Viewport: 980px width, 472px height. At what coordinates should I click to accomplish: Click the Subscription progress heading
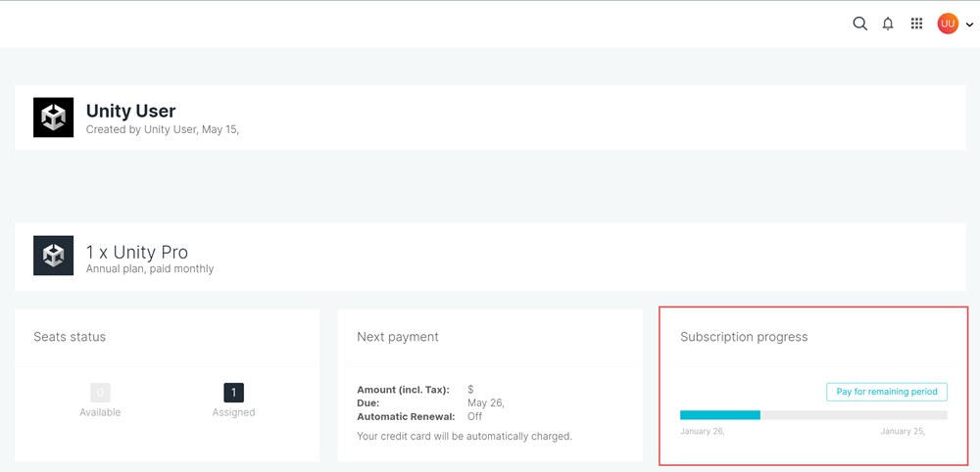tap(744, 337)
